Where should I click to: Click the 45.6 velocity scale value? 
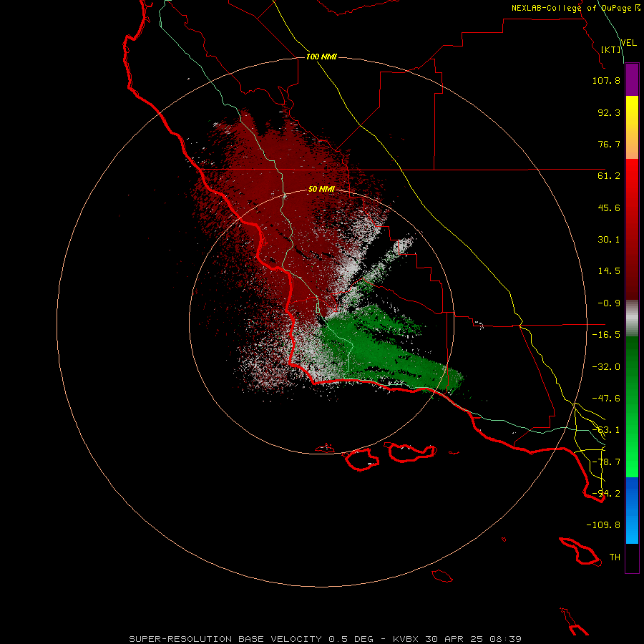coord(609,208)
